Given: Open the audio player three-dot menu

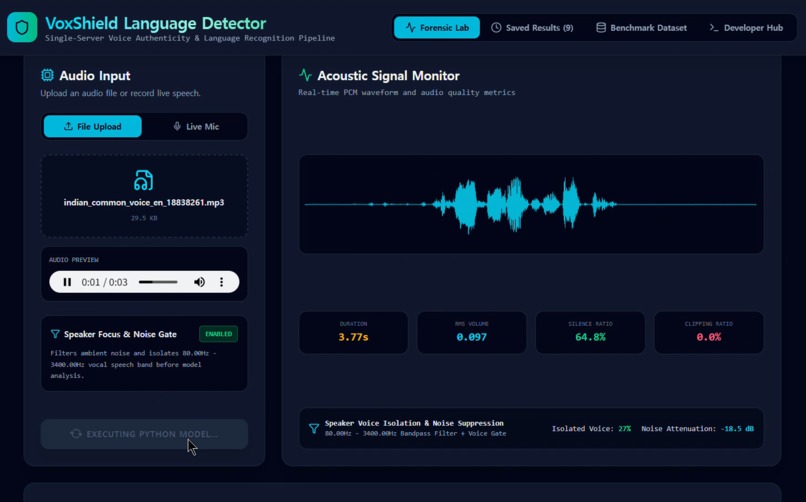Looking at the screenshot, I should tap(222, 282).
